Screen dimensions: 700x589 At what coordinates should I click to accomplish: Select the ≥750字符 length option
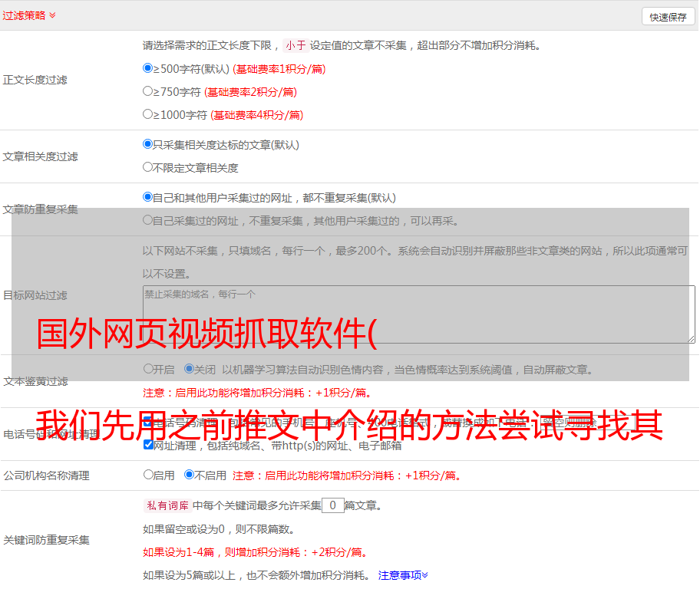coord(148,91)
